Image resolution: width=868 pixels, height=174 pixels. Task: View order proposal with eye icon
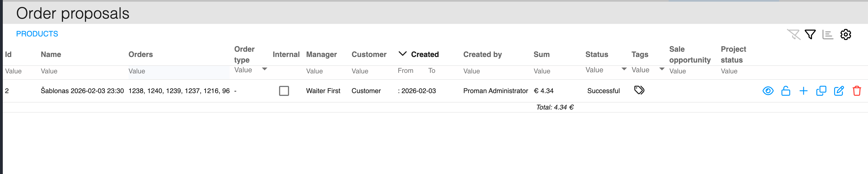[767, 91]
